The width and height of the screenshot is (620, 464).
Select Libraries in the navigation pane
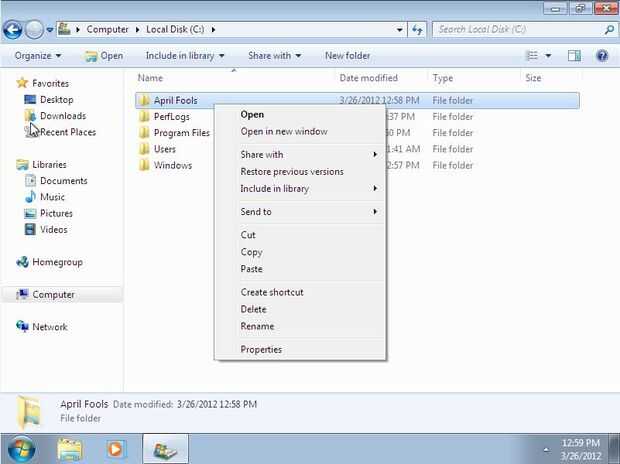click(49, 165)
